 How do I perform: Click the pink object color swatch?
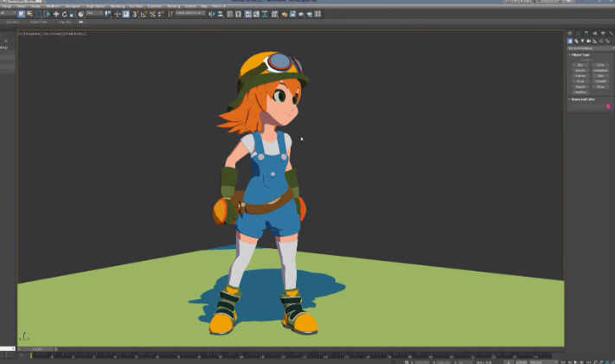click(x=608, y=106)
